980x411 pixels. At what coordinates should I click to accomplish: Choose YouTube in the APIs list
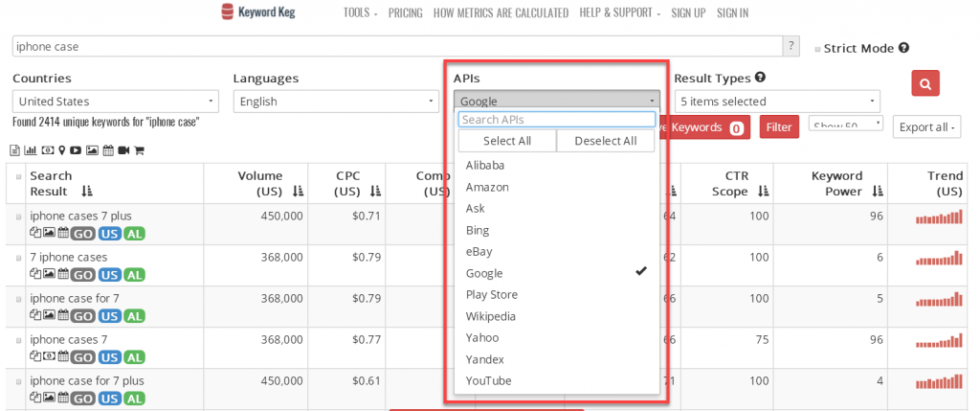(x=488, y=380)
